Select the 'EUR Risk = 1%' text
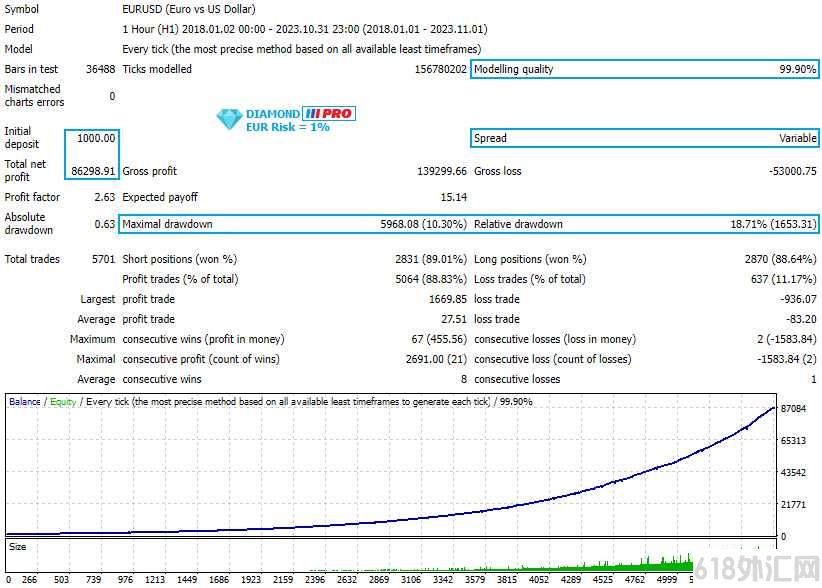 (288, 127)
